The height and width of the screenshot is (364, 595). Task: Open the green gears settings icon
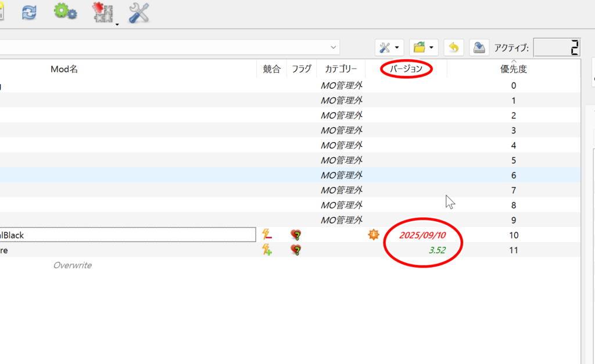65,12
